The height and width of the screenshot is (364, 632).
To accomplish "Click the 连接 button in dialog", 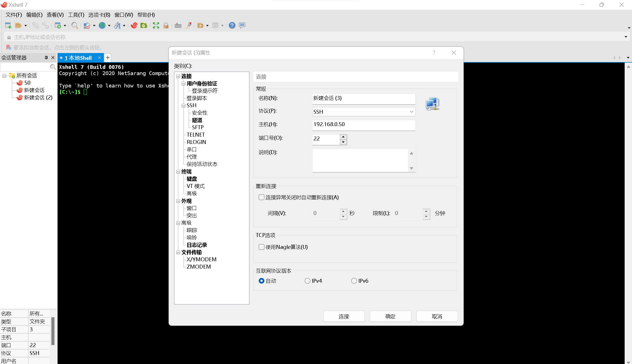I will coord(344,316).
